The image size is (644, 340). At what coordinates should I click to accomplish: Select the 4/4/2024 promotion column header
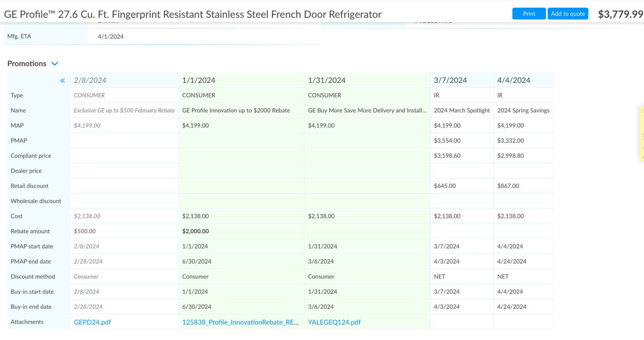[513, 81]
